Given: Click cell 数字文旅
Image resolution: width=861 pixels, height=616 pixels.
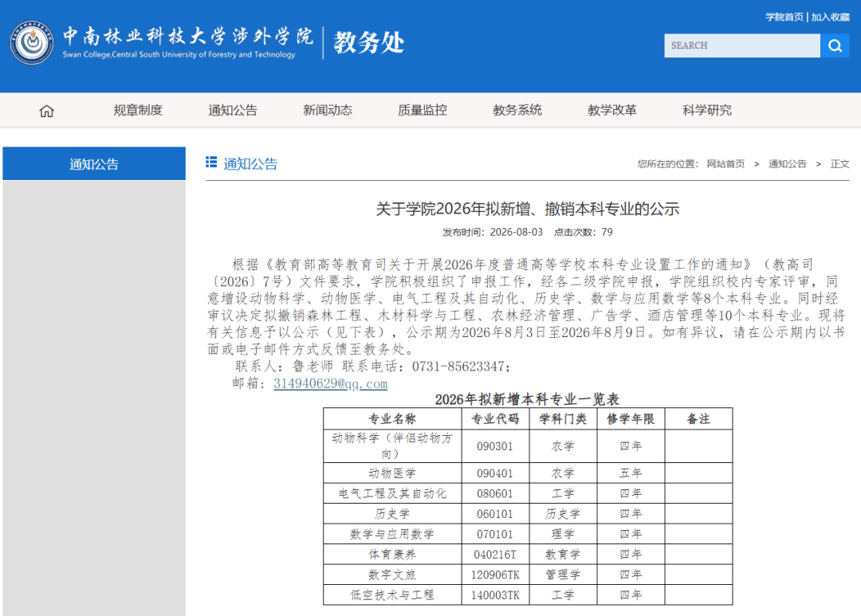Looking at the screenshot, I should coord(392,575).
